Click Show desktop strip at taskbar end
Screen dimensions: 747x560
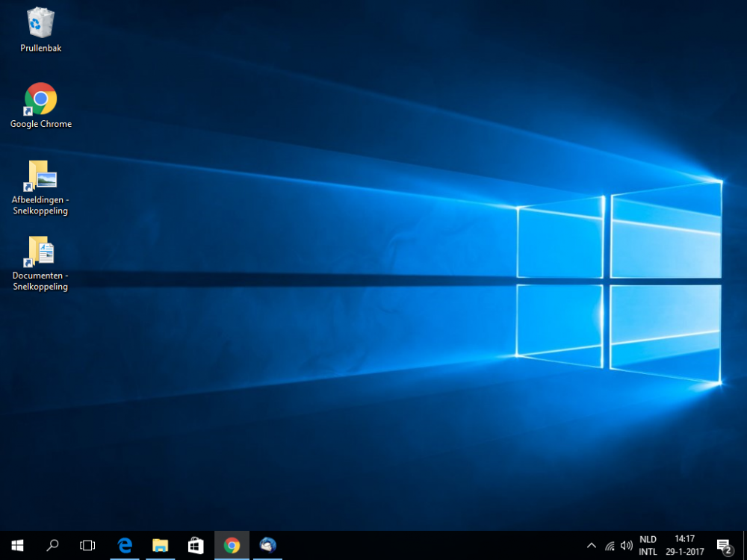[x=744, y=545]
